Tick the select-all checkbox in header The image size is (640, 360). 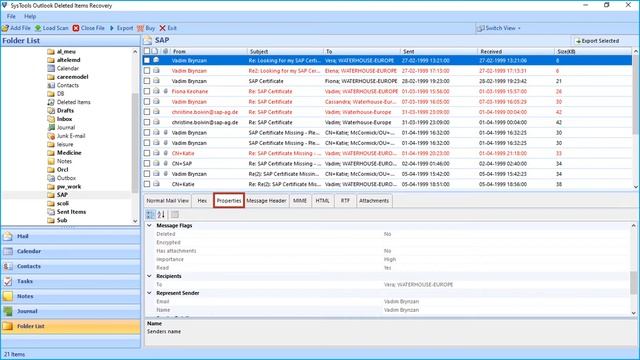pyautogui.click(x=147, y=51)
